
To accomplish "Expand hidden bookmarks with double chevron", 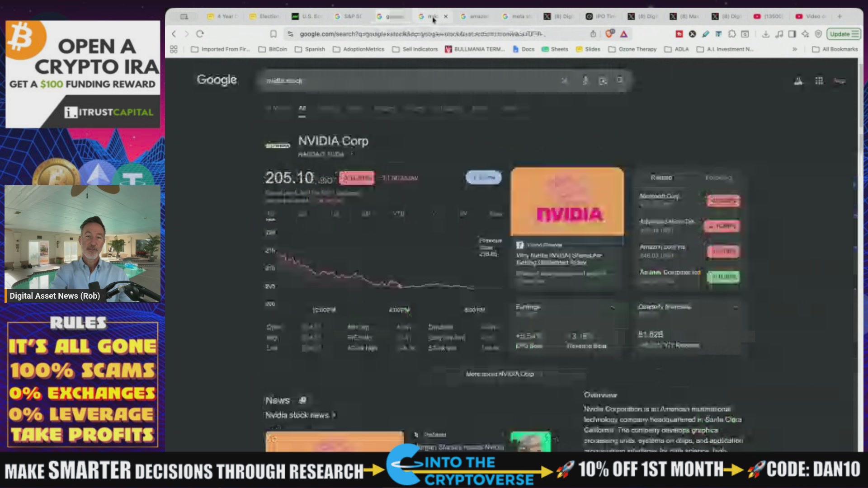I will coord(795,49).
